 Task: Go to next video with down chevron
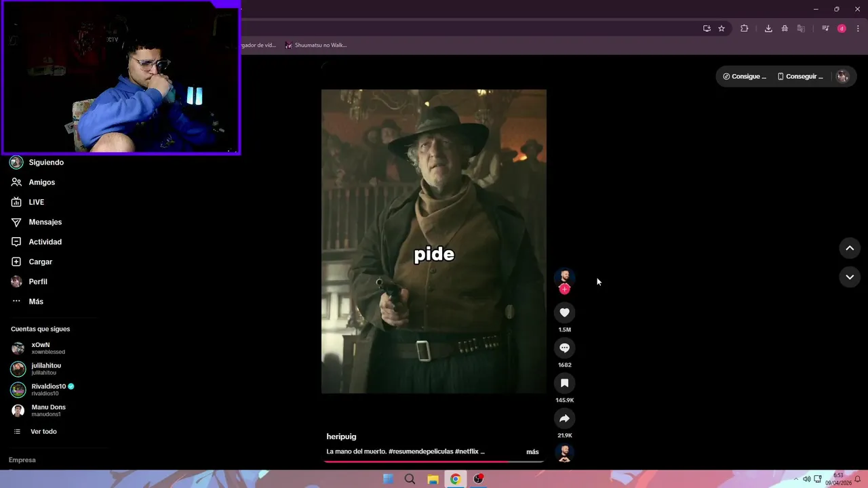click(850, 277)
